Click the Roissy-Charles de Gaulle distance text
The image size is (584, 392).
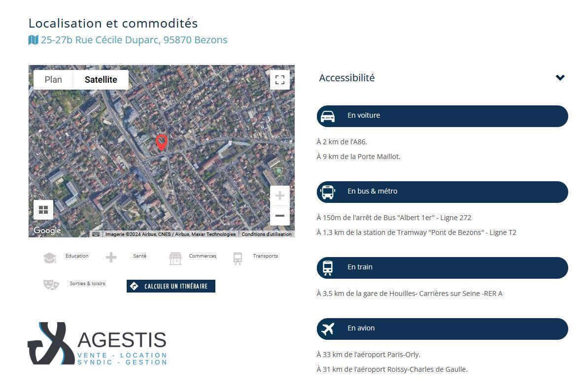[x=392, y=370]
